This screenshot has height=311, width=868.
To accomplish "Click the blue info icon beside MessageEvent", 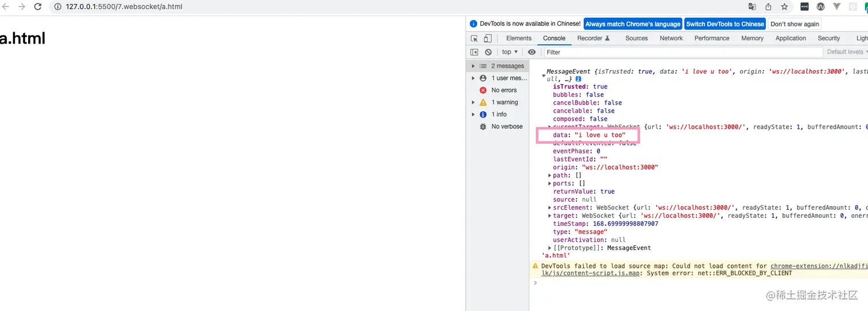I will (x=579, y=79).
